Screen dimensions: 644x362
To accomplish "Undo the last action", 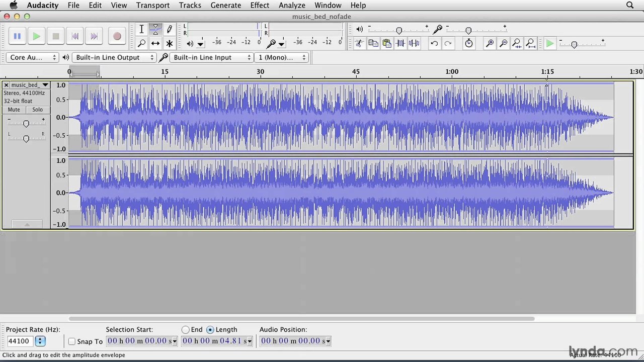I will coord(434,43).
